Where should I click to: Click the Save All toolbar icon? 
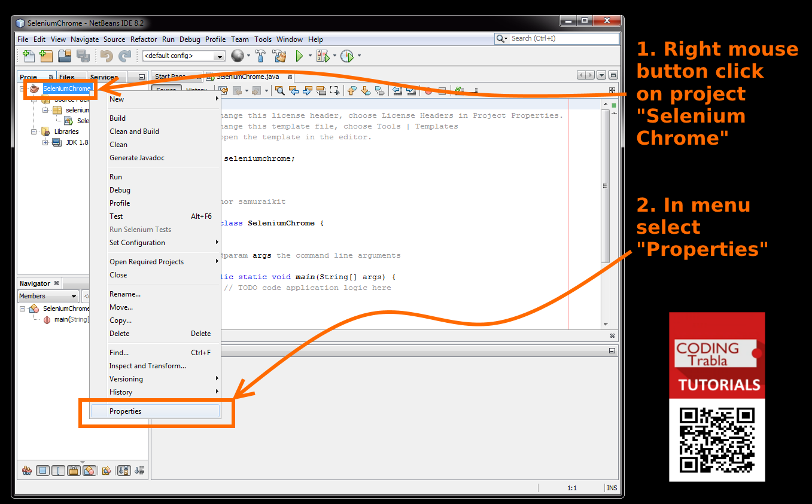[83, 56]
